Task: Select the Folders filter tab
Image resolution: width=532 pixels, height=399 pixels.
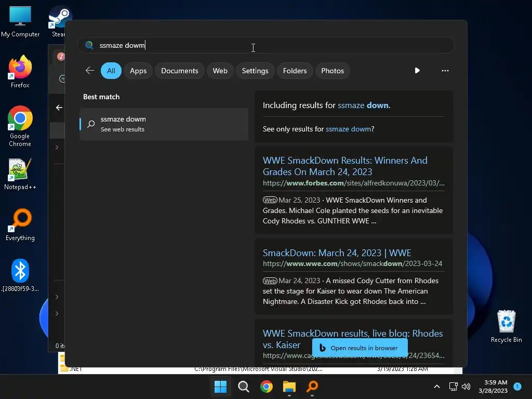Action: [295, 71]
